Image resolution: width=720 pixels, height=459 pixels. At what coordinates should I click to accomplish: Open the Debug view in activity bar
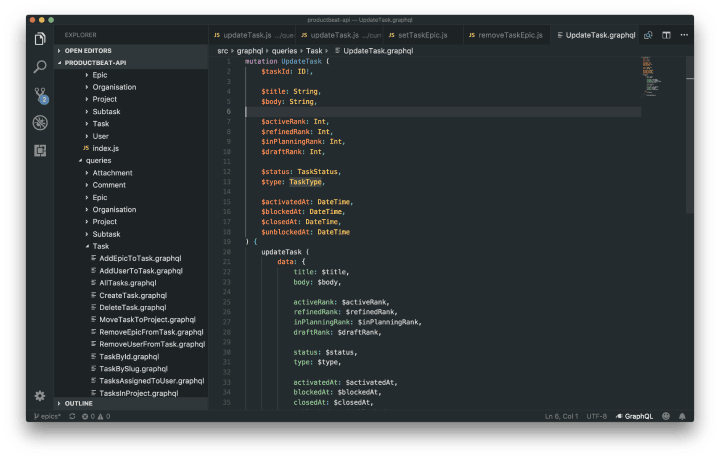pos(40,123)
